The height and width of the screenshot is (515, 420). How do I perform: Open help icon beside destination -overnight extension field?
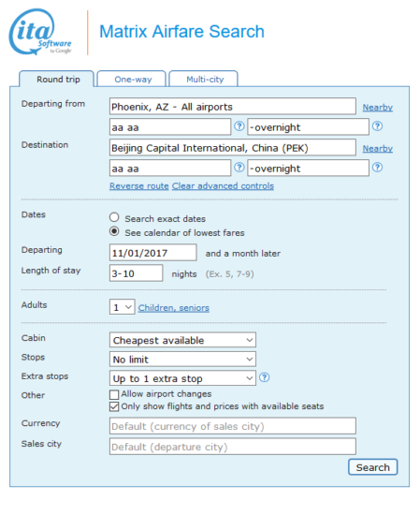click(x=377, y=168)
